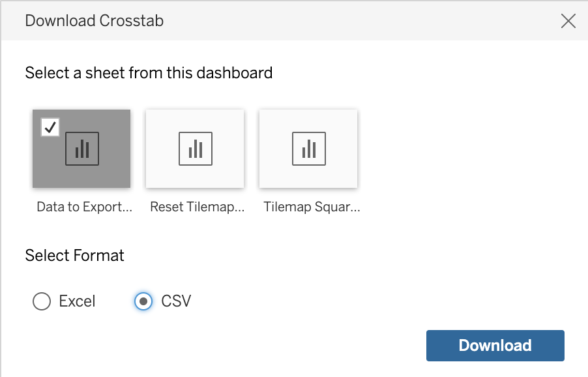588x377 pixels.
Task: Select the CSV format radio button
Action: tap(143, 301)
